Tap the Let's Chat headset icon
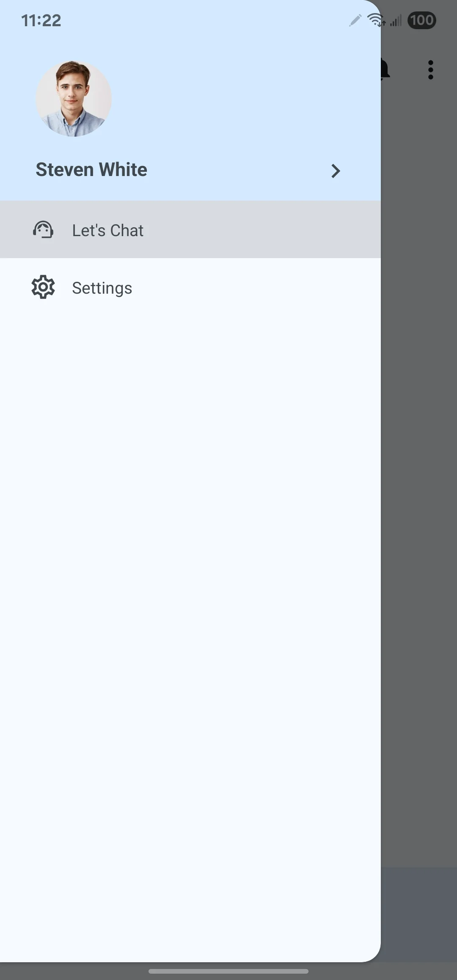Image resolution: width=457 pixels, height=980 pixels. [43, 230]
